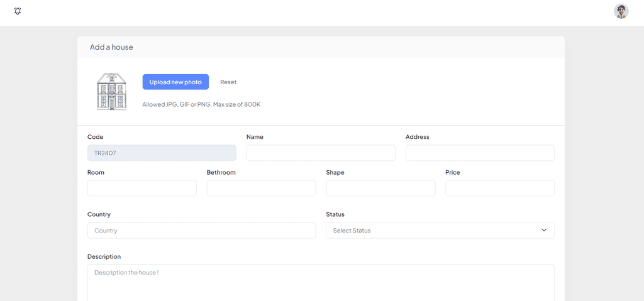Select the Price input field
Screen dimensions: 644x301
coord(500,188)
